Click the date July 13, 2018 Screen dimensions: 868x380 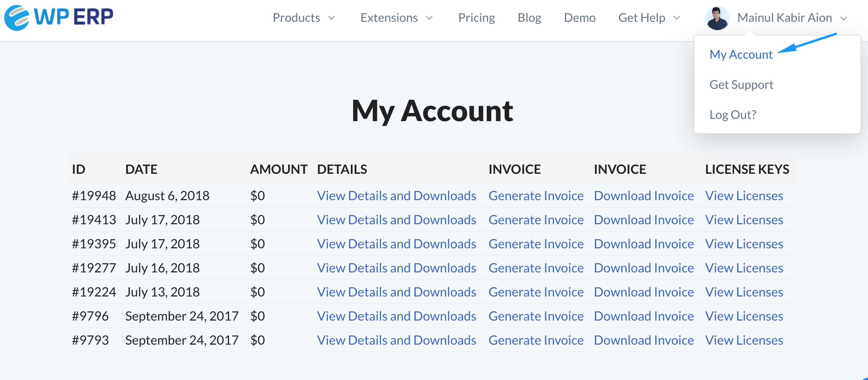pos(162,292)
